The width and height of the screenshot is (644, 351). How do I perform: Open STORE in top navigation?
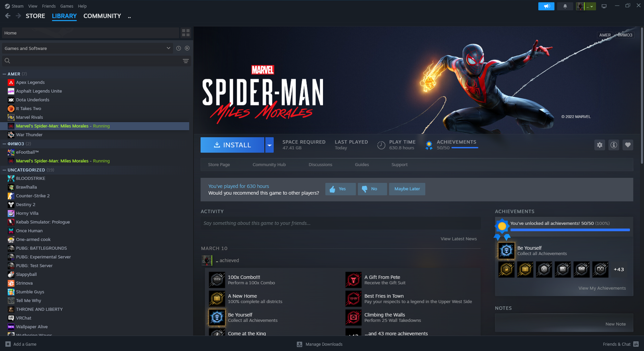point(35,16)
